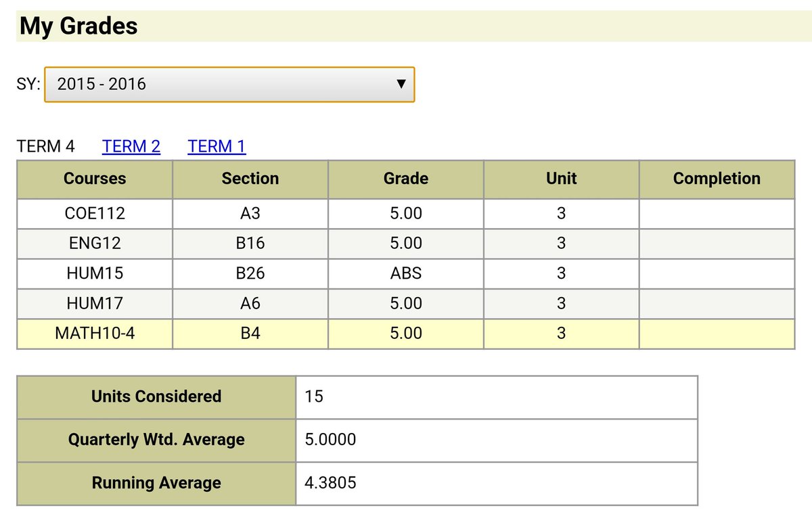Click section B4 in the MATH10-4 row

[250, 333]
